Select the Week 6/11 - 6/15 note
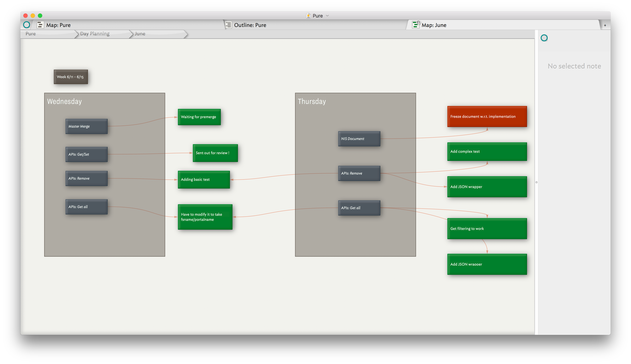 [x=70, y=77]
